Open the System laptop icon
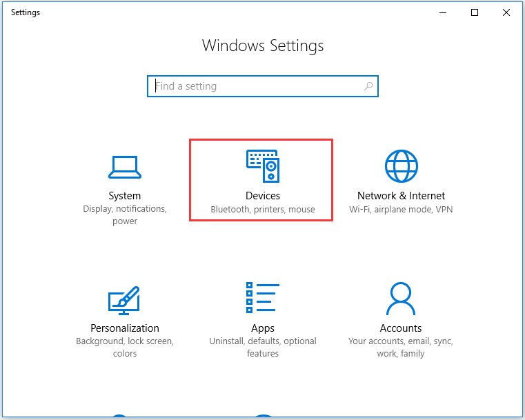525x420 pixels. click(x=125, y=167)
